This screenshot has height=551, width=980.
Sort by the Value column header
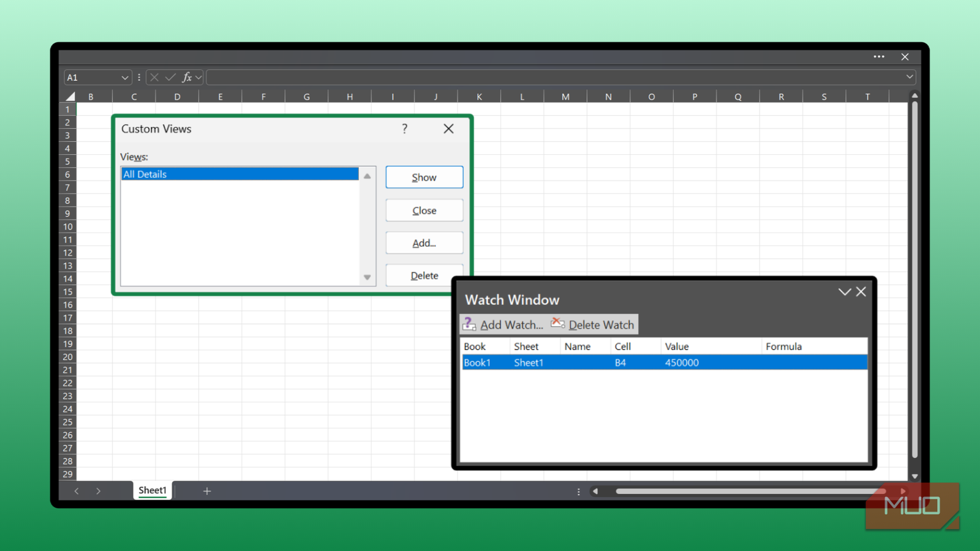click(677, 347)
